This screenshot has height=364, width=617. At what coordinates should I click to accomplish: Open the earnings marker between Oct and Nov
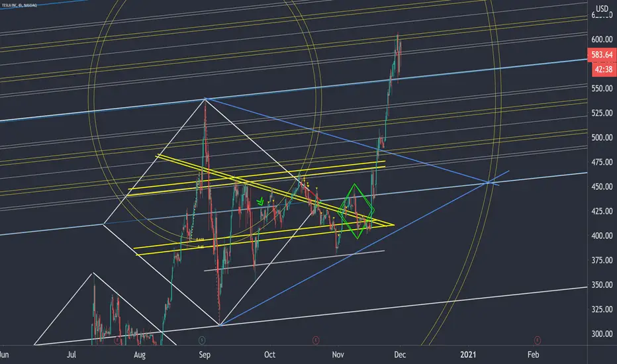[x=316, y=340]
